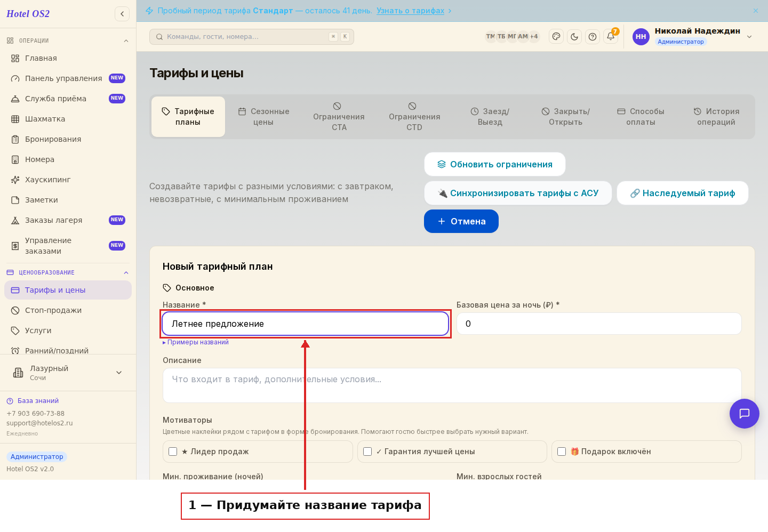This screenshot has height=532, width=768.
Task: Switch to История операций tab
Action: (x=716, y=117)
